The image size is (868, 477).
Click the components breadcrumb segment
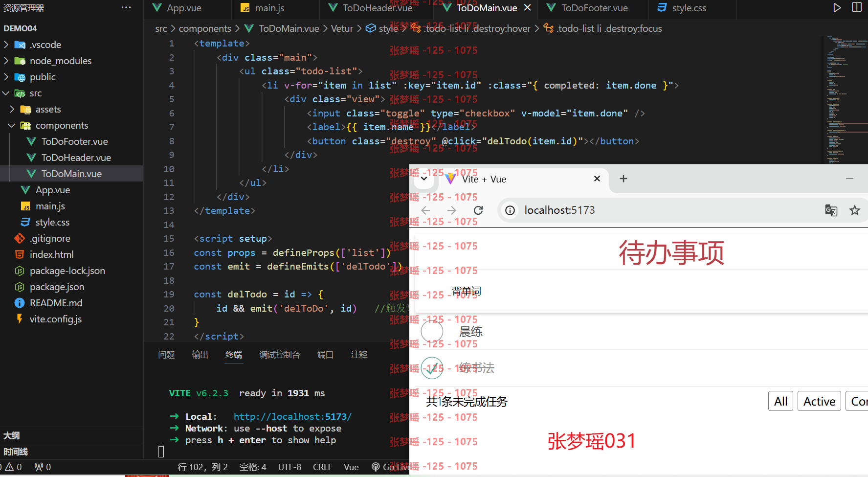point(205,28)
